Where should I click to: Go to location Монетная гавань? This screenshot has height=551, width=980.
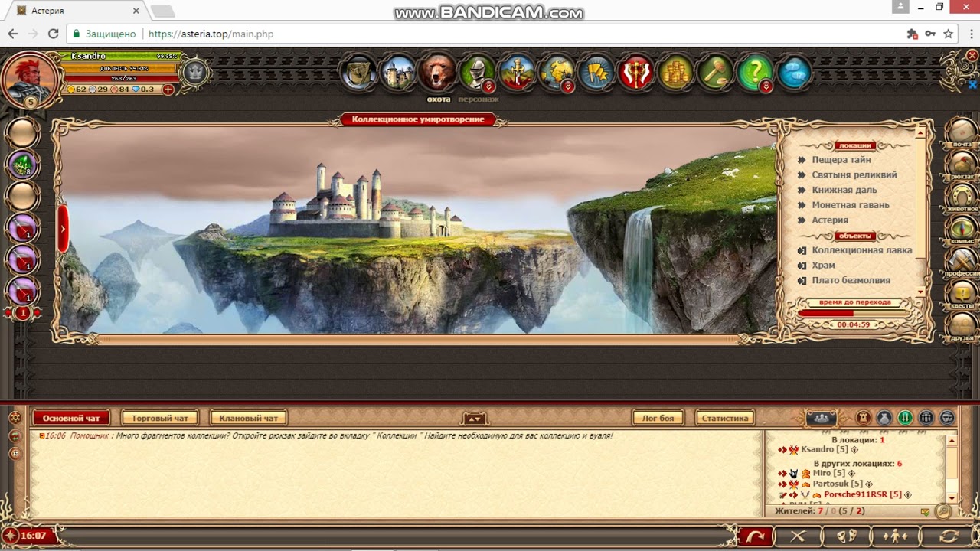pyautogui.click(x=851, y=205)
